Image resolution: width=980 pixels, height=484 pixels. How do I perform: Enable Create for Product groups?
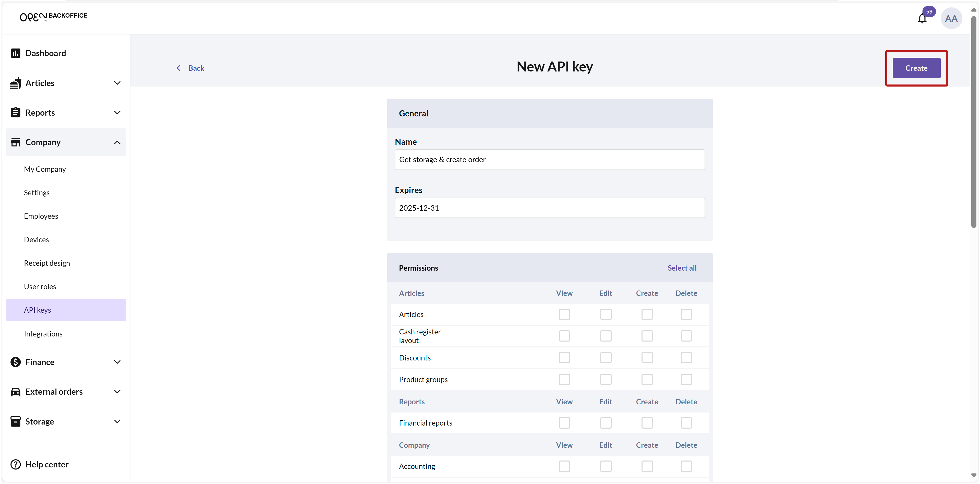647,379
